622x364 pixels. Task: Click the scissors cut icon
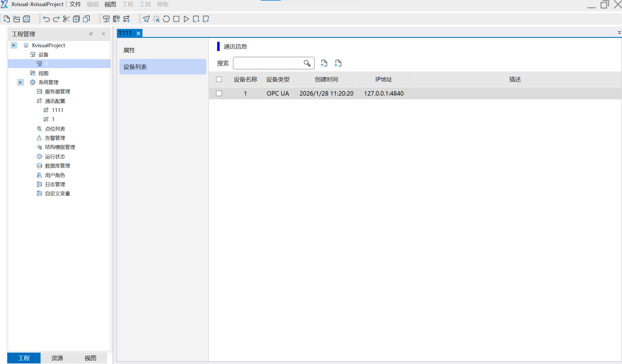click(x=66, y=19)
